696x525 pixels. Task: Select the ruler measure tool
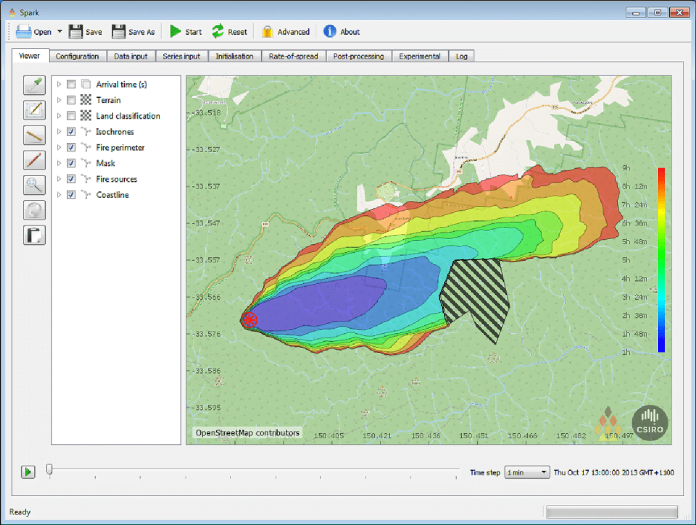point(35,135)
